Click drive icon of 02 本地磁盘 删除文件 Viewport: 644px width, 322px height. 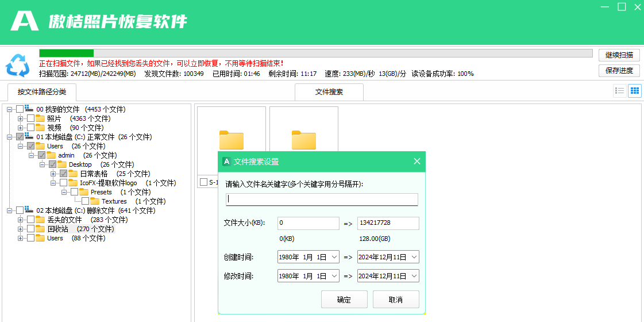click(29, 210)
